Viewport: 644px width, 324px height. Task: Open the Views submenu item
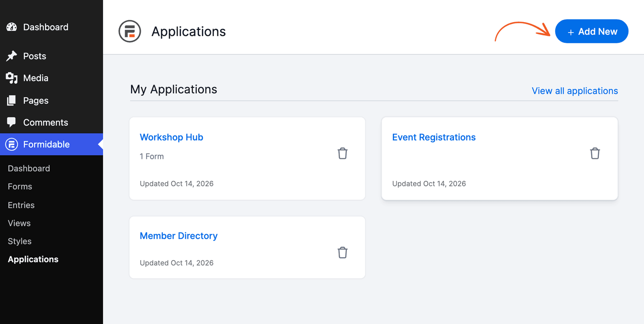19,223
